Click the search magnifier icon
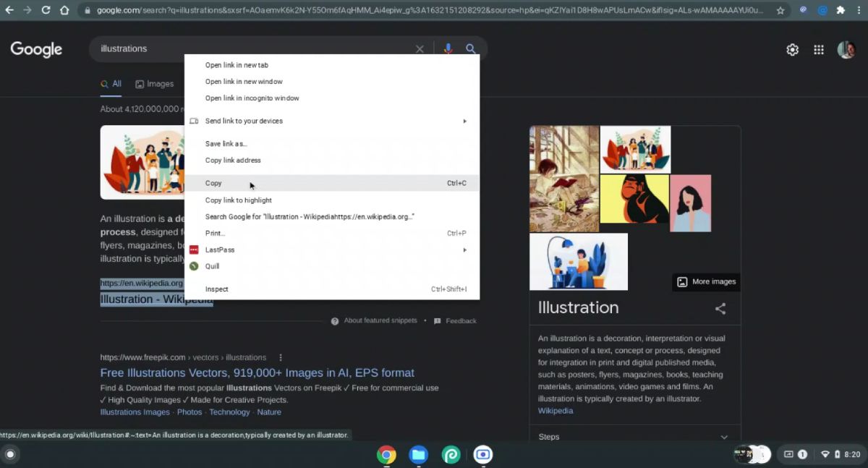 [x=471, y=48]
